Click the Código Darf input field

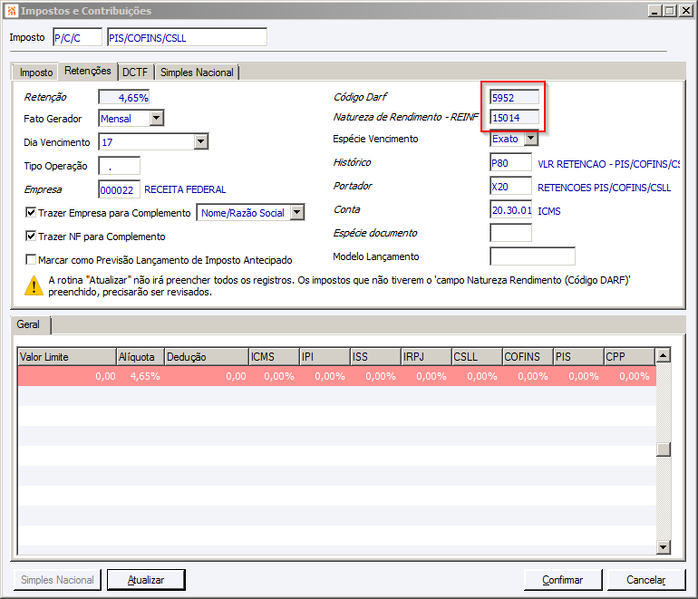coord(514,97)
